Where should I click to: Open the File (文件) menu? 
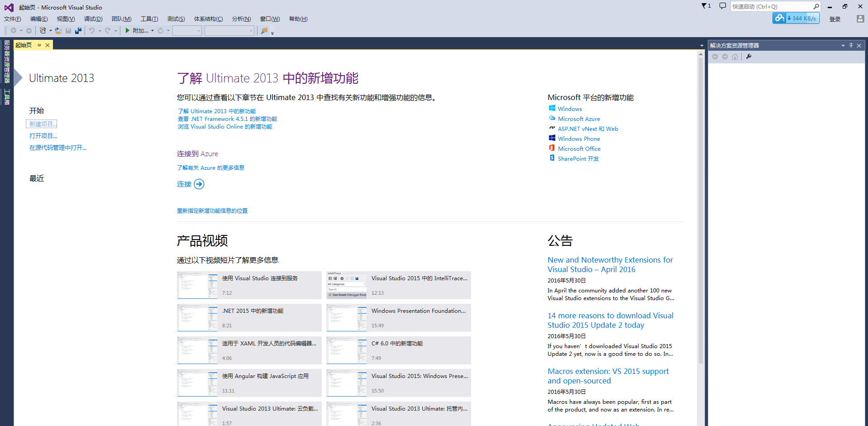click(12, 19)
